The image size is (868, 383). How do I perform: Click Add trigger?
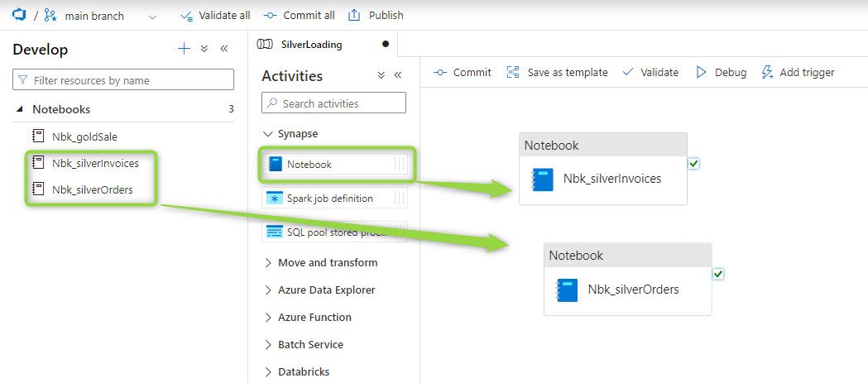tap(798, 73)
